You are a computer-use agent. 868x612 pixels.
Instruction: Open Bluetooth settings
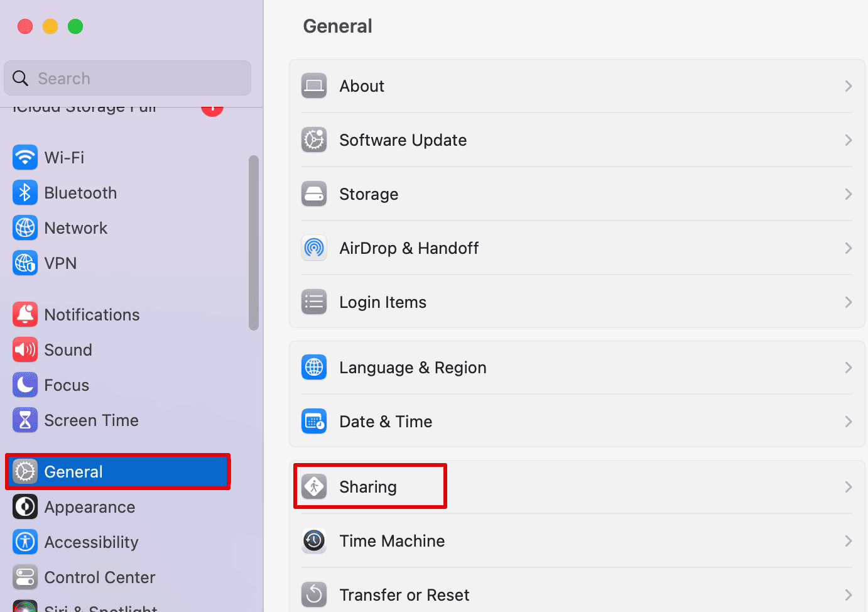point(80,192)
